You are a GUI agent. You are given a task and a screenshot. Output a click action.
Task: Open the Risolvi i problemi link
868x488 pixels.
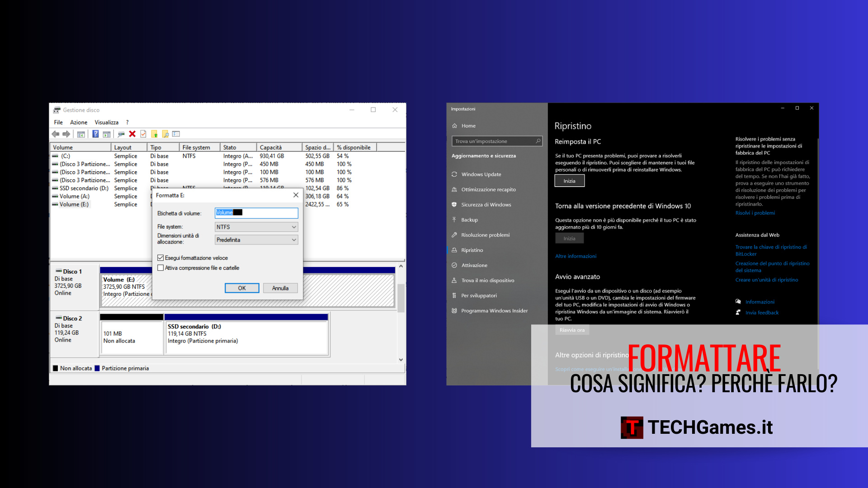(x=755, y=213)
